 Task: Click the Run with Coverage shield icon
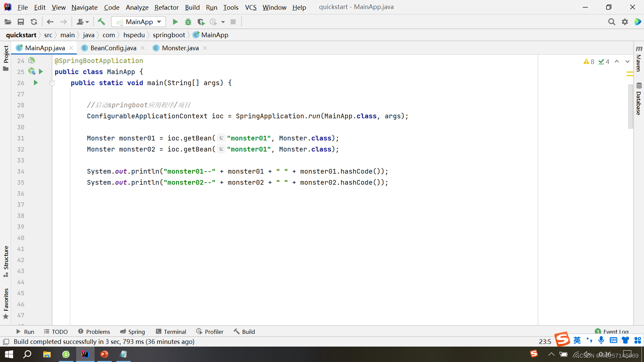201,22
